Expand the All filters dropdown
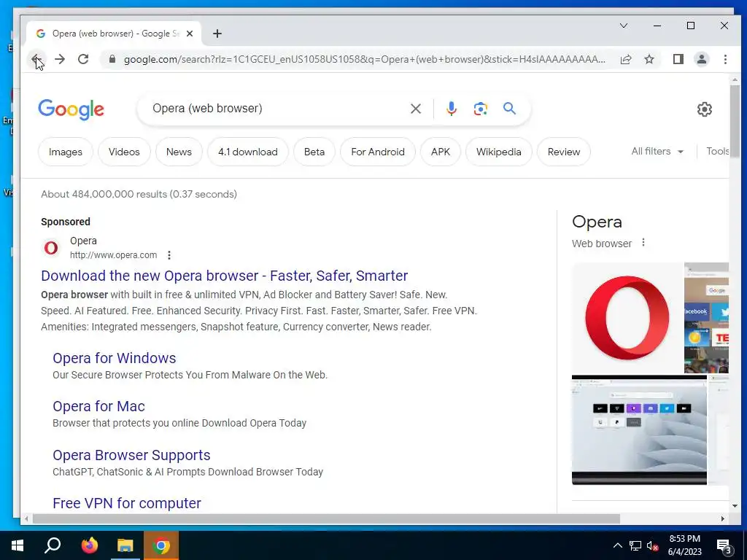 coord(657,152)
